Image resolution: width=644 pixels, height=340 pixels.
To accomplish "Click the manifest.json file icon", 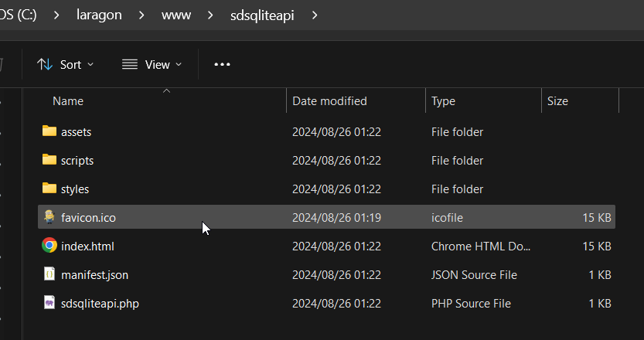I will (x=49, y=274).
